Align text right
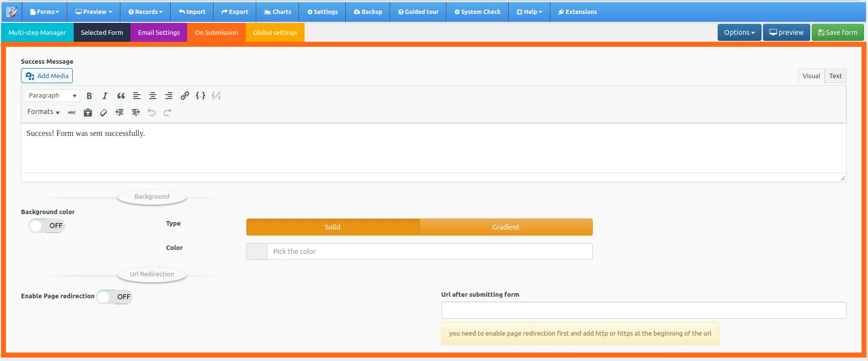 pos(169,96)
